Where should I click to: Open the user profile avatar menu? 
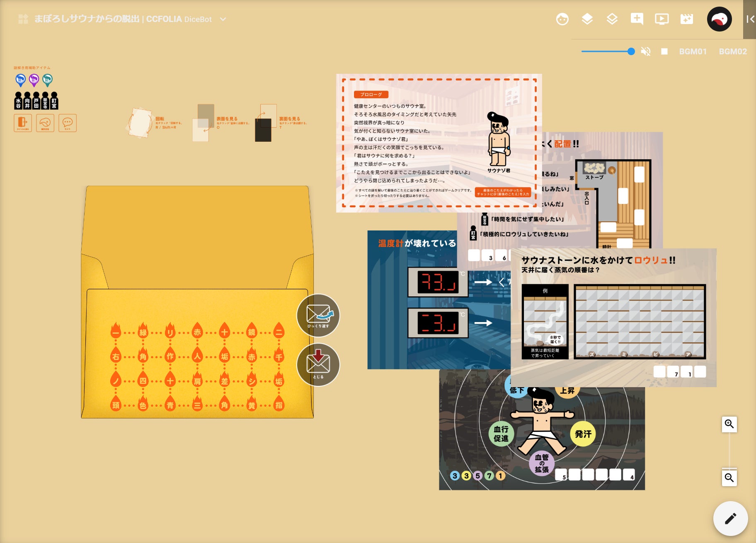(719, 19)
